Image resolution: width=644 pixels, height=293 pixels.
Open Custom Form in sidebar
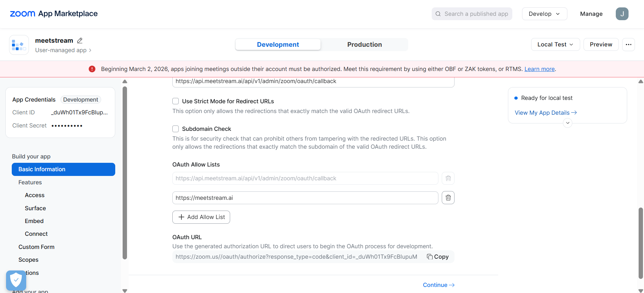(36, 247)
